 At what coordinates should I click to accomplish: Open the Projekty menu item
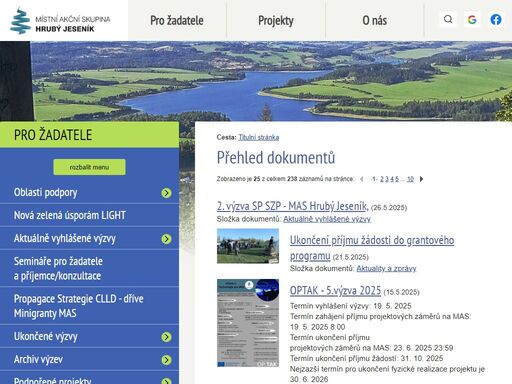click(x=276, y=20)
